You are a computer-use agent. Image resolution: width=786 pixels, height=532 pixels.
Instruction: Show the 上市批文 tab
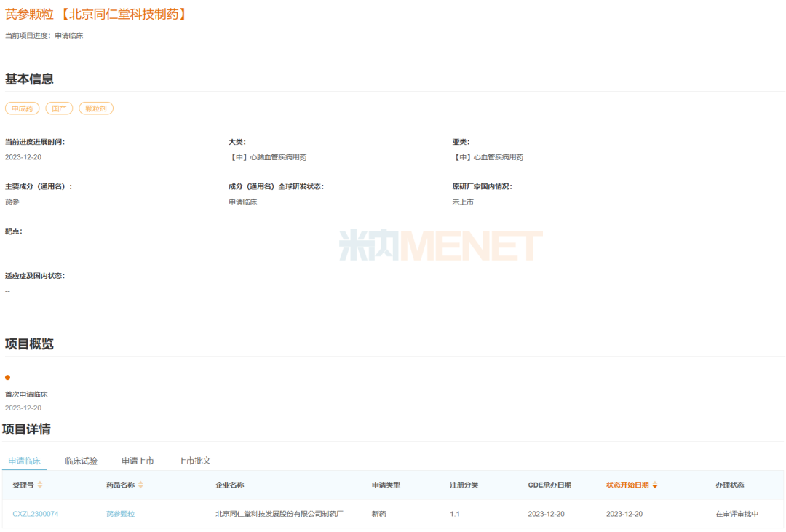[194, 461]
